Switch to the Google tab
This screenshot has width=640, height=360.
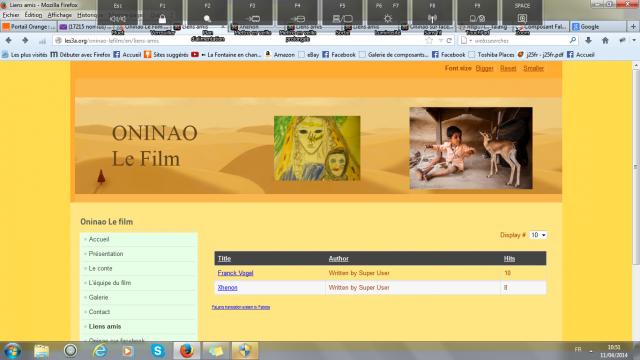[x=598, y=27]
